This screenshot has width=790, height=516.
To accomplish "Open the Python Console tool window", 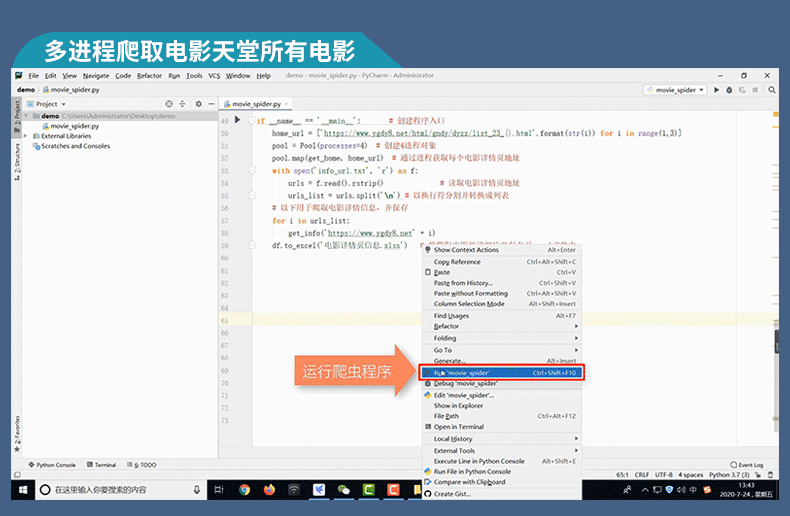I will click(52, 465).
